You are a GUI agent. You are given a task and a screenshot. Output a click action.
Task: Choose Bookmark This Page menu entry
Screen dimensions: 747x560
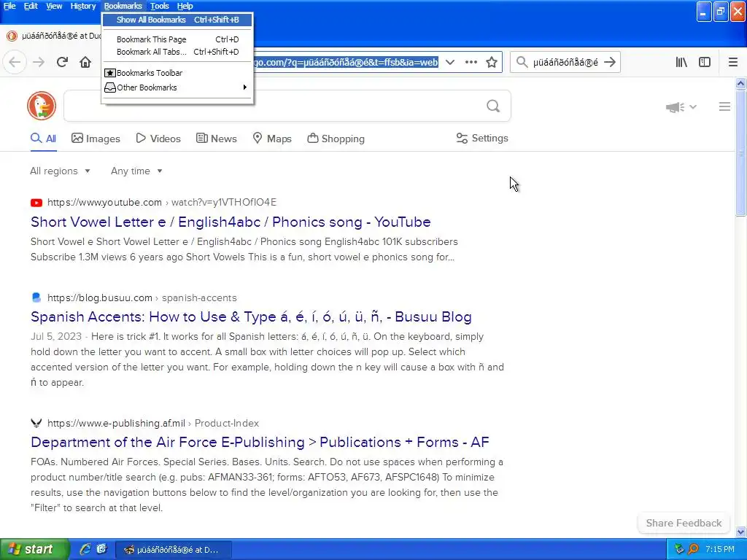[x=177, y=39]
